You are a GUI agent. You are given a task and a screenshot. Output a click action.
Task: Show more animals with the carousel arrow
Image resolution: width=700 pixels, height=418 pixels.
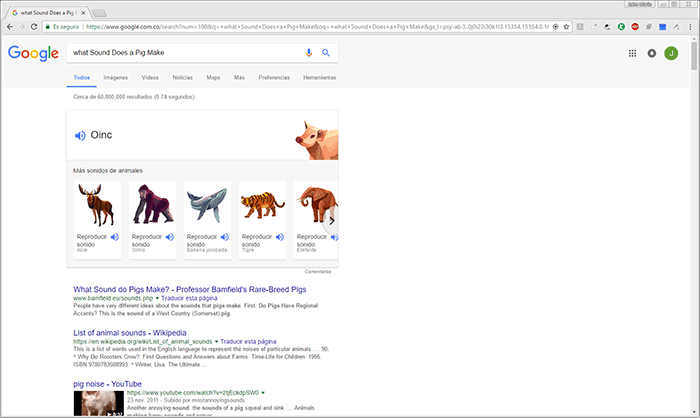[x=331, y=221]
